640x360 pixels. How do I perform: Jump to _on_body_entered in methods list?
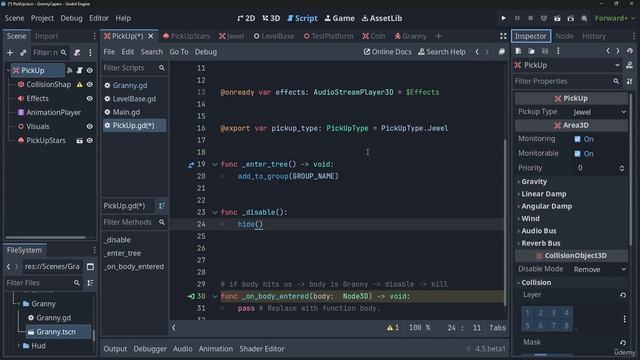[x=134, y=267]
